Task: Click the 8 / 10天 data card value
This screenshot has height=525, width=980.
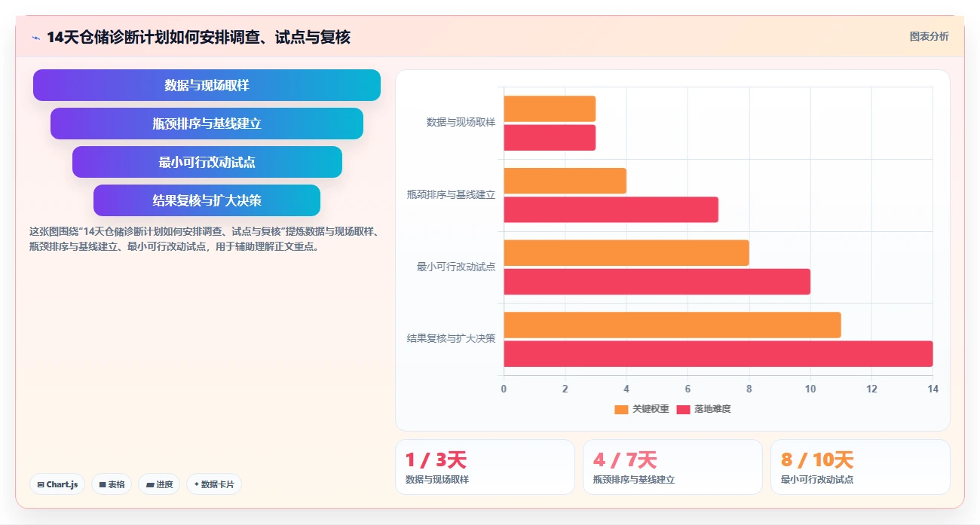Action: [x=817, y=459]
